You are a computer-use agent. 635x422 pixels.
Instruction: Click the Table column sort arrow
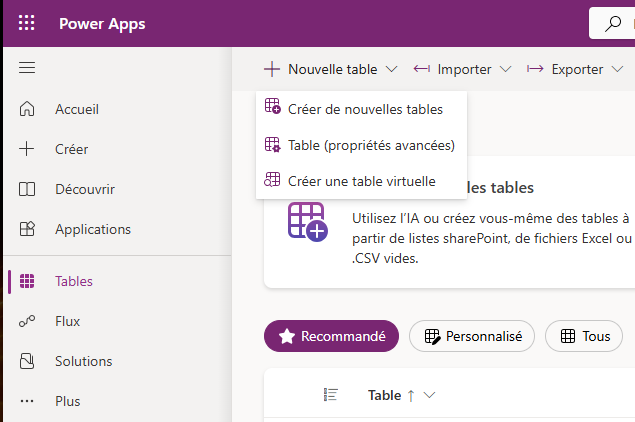pyautogui.click(x=411, y=396)
